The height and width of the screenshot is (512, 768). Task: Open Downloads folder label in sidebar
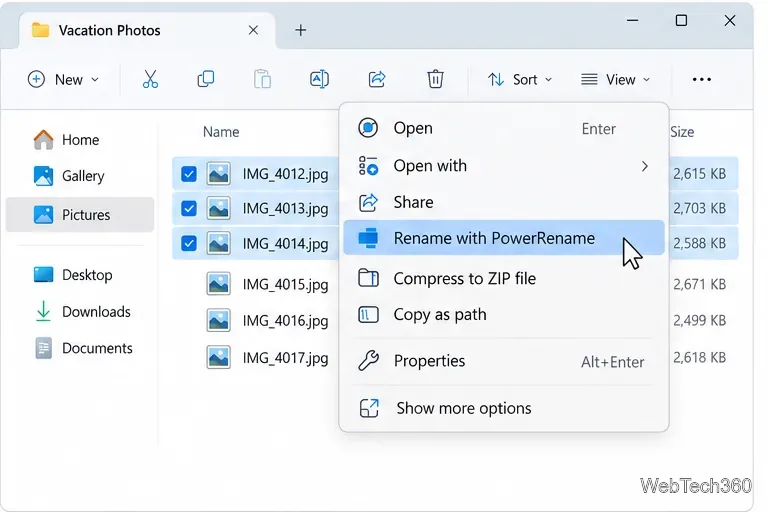96,312
